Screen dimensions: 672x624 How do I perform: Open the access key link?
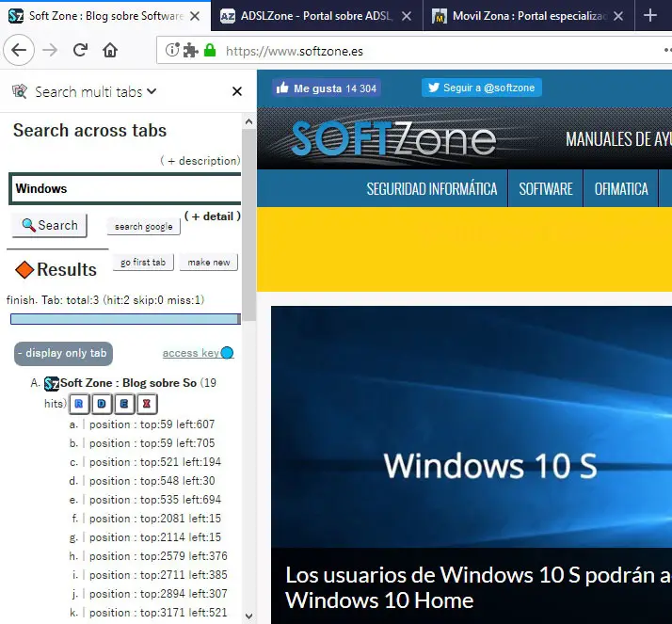191,353
